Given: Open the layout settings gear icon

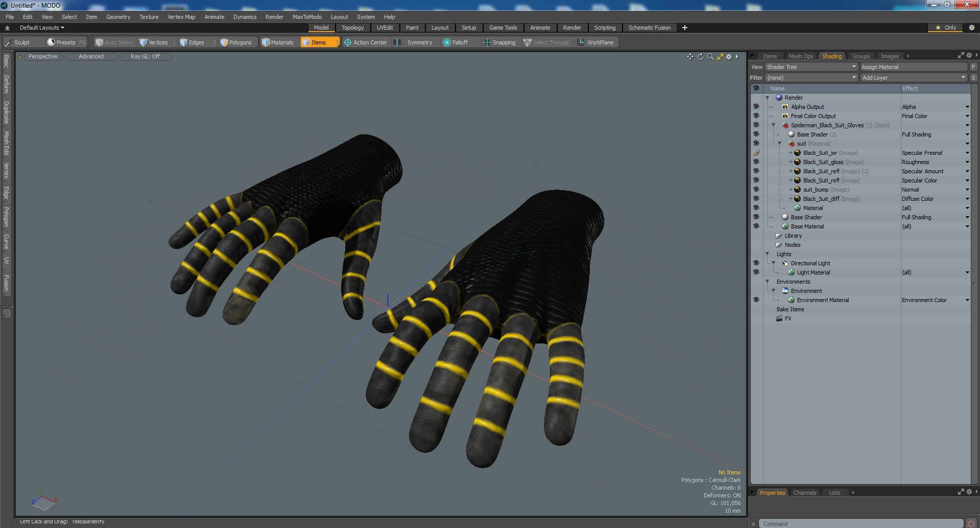Looking at the screenshot, I should point(971,28).
